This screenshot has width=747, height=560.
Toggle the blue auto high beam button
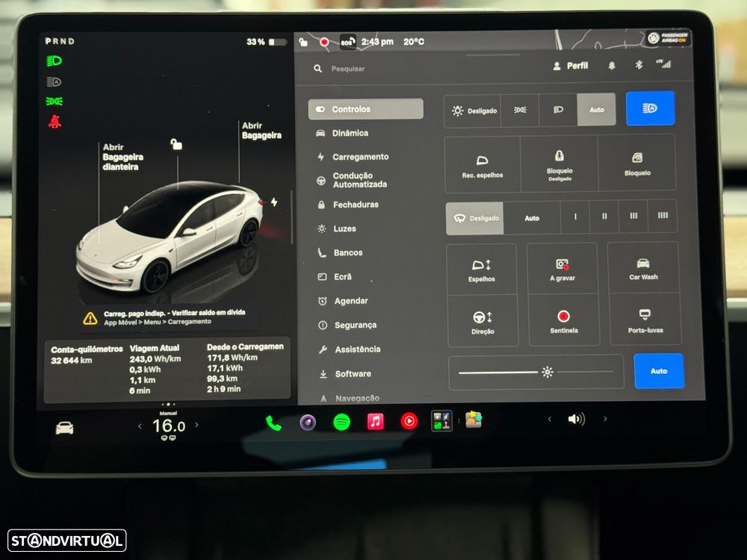coord(650,108)
